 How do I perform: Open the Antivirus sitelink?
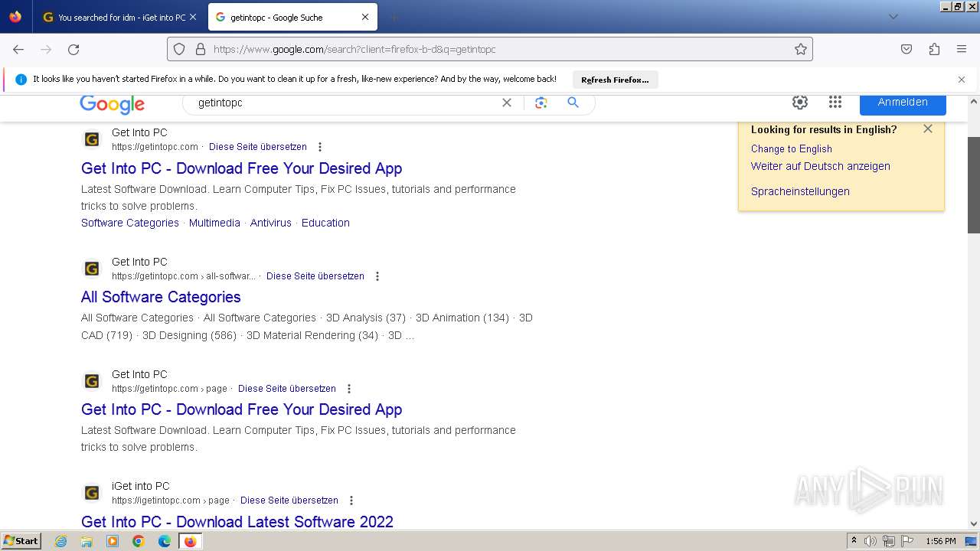271,223
